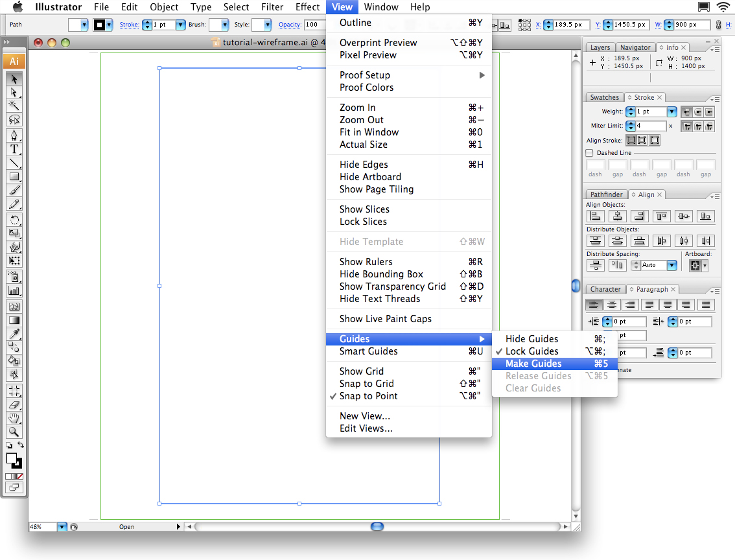Select the Selection tool arrow
Screen dimensions: 735x560
(14, 78)
